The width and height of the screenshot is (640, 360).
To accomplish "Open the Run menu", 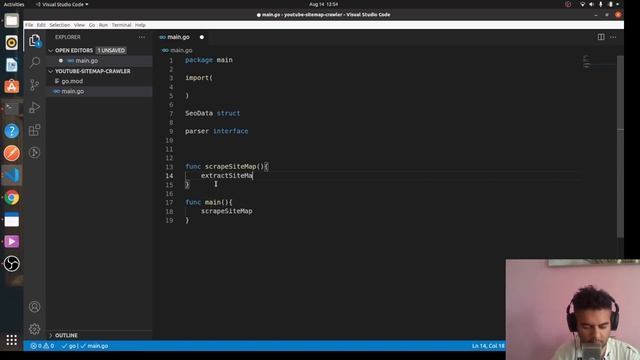I will pos(103,25).
